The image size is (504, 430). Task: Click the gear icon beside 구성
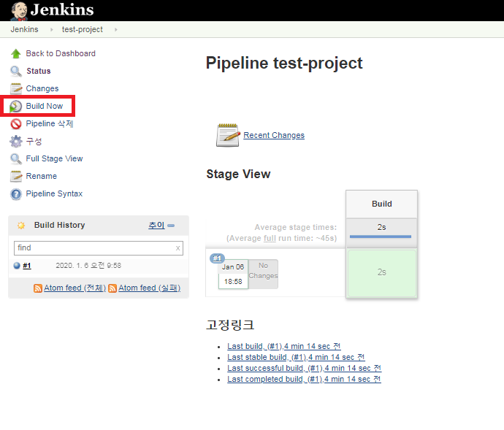(16, 141)
